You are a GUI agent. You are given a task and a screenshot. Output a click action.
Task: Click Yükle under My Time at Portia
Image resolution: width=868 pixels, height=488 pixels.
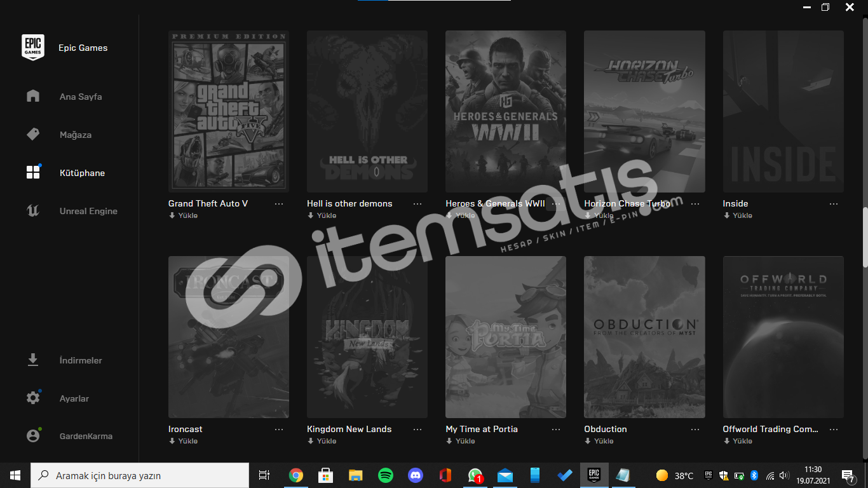[461, 441]
